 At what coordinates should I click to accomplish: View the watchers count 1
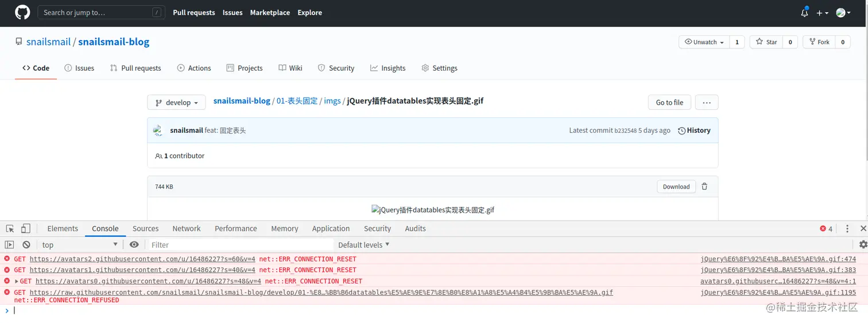tap(737, 42)
